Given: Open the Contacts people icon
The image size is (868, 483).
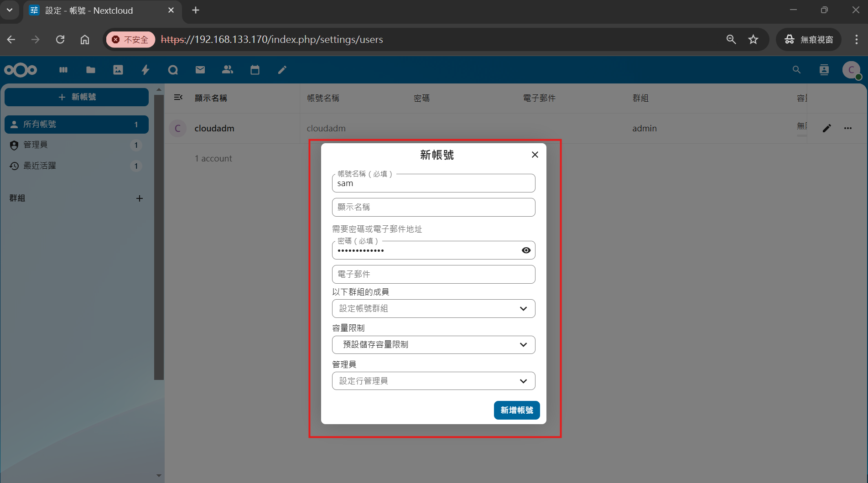Looking at the screenshot, I should [x=228, y=70].
